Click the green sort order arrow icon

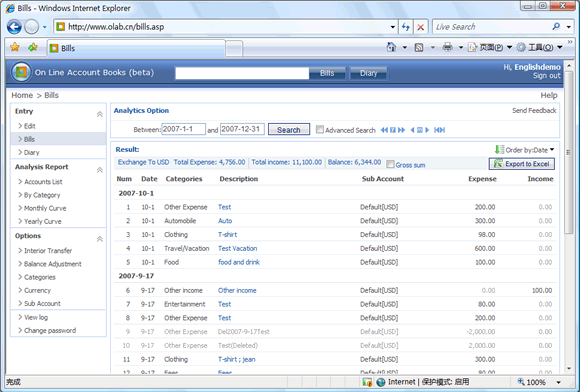coord(499,149)
